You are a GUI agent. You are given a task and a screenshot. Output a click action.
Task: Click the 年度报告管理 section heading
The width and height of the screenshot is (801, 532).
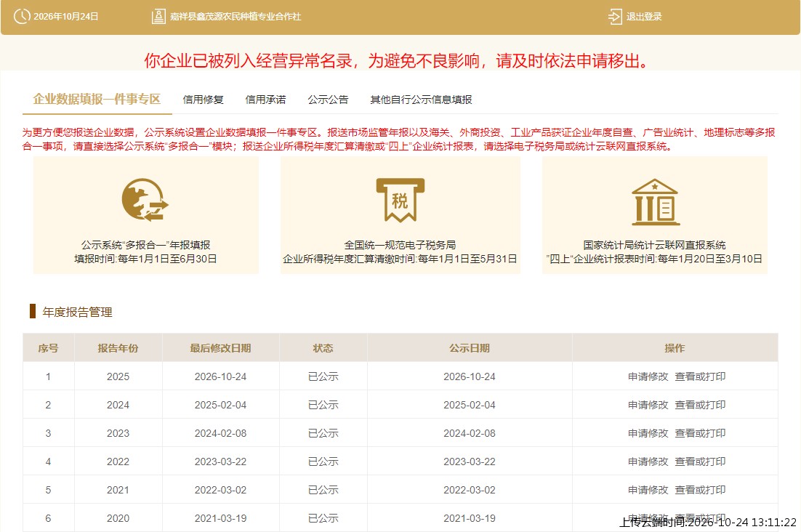[77, 312]
